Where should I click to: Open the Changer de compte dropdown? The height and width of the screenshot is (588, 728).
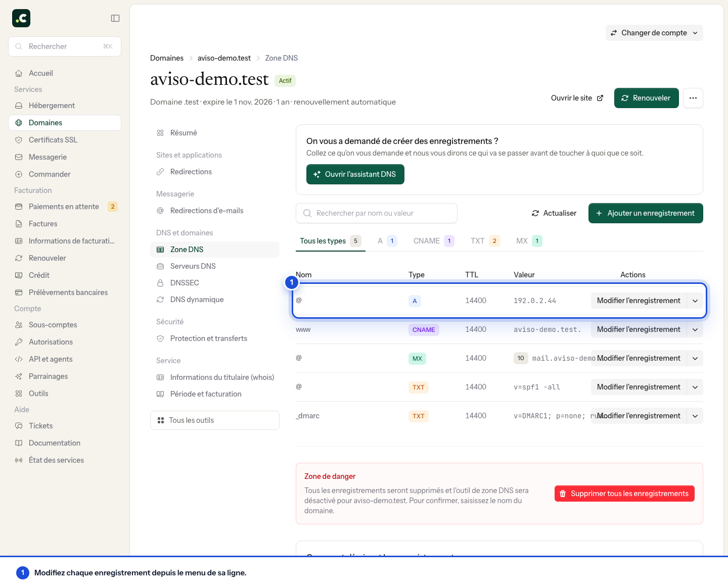pyautogui.click(x=654, y=33)
